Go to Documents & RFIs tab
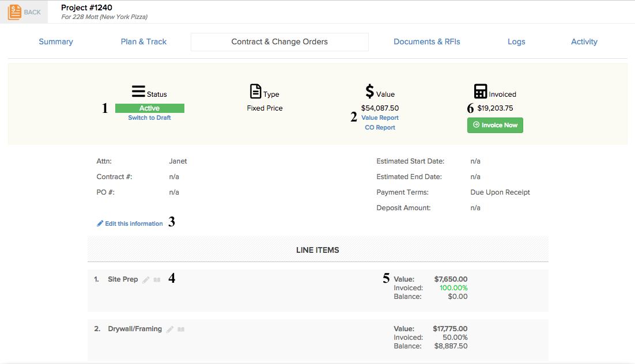The height and width of the screenshot is (364, 635). click(427, 41)
